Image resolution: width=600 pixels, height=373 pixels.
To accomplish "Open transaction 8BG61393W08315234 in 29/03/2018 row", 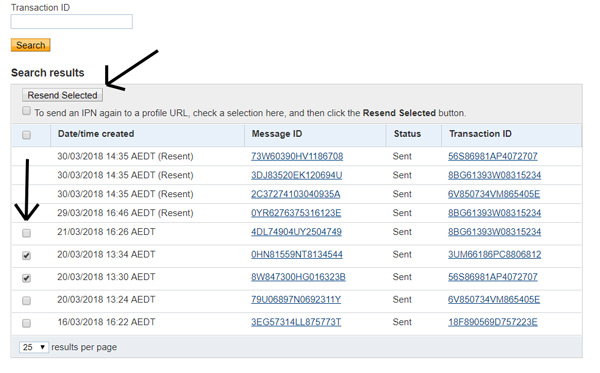I will (494, 213).
